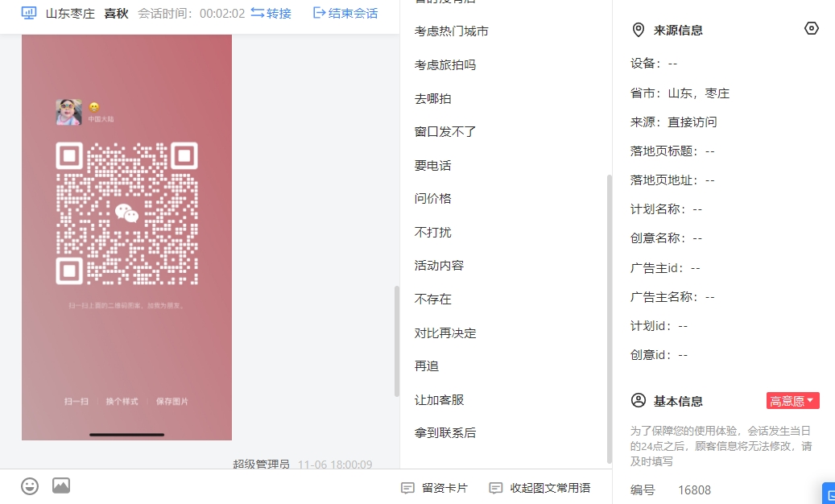Click 扫一扫 in the QR image
Image resolution: width=835 pixels, height=504 pixels.
click(x=76, y=402)
